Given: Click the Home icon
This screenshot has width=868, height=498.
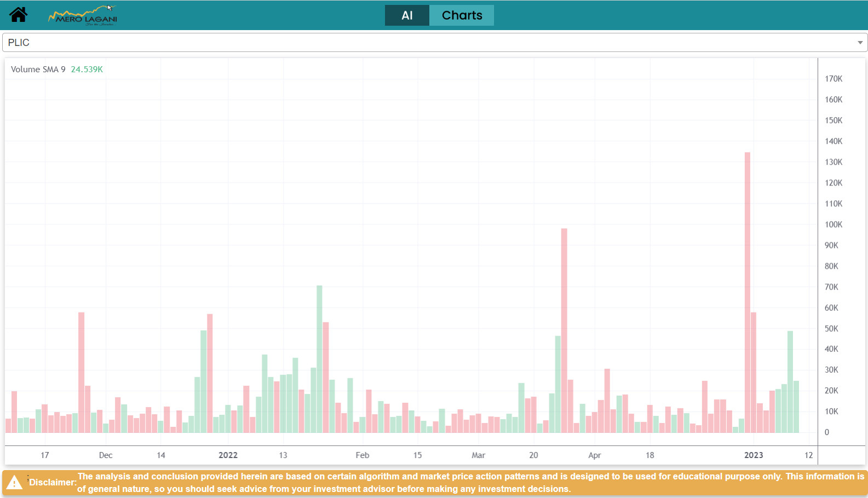Looking at the screenshot, I should point(18,15).
